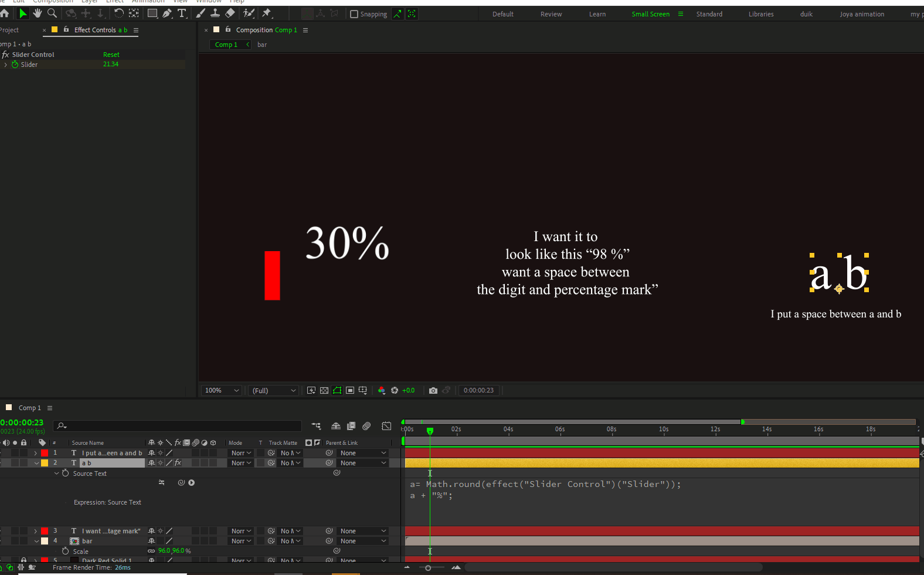Click the timeline current timecode 0:00:00:23
This screenshot has height=575, width=924.
click(x=22, y=422)
